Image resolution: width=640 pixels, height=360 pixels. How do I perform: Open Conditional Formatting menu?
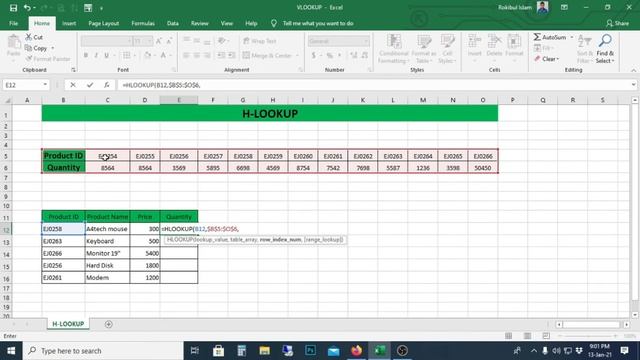point(393,49)
